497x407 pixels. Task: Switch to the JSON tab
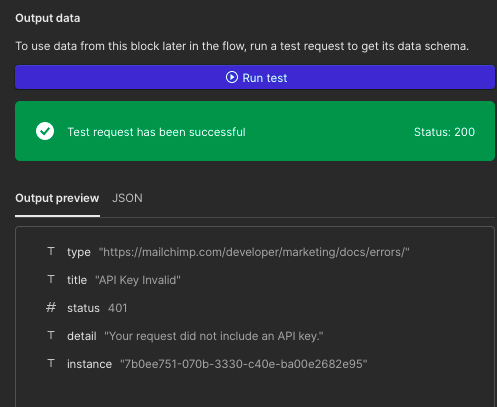coord(127,198)
